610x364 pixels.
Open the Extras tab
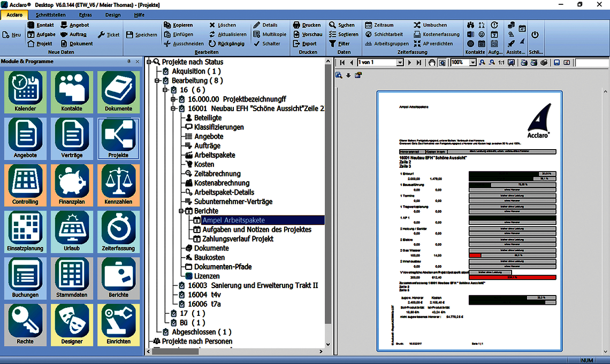pyautogui.click(x=85, y=15)
